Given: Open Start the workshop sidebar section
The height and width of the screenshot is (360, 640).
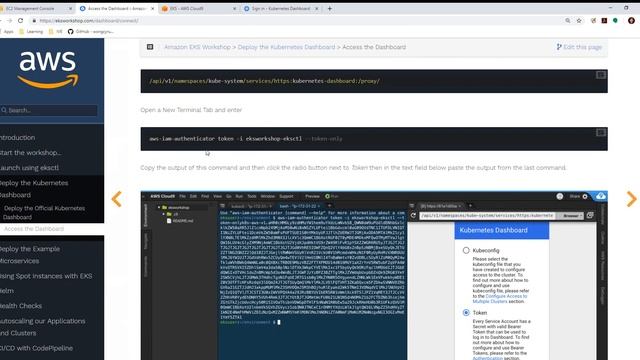Looking at the screenshot, I should 31,153.
